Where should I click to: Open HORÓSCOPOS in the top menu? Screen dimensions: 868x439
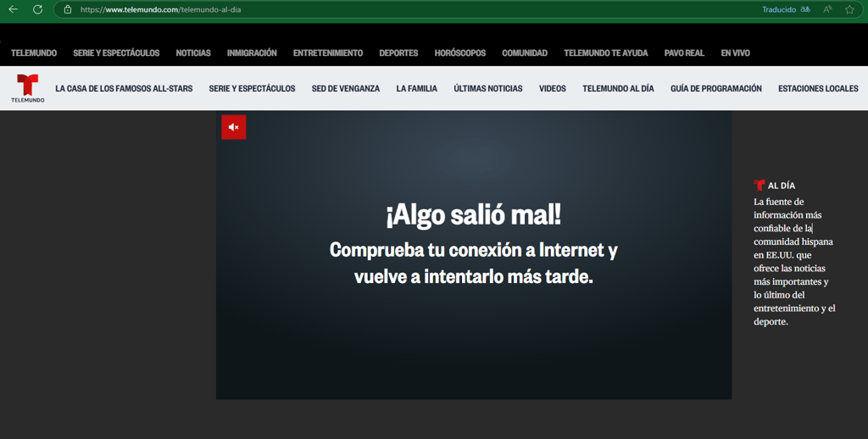[460, 53]
